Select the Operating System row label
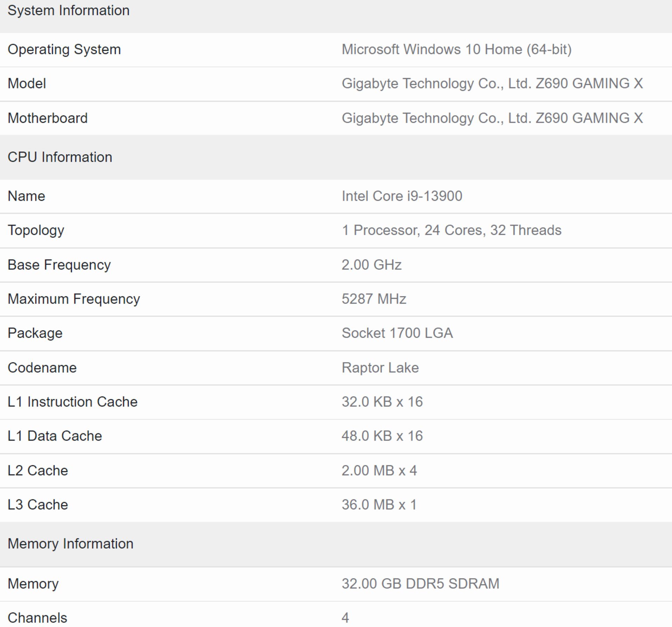The image size is (672, 627). pos(64,49)
